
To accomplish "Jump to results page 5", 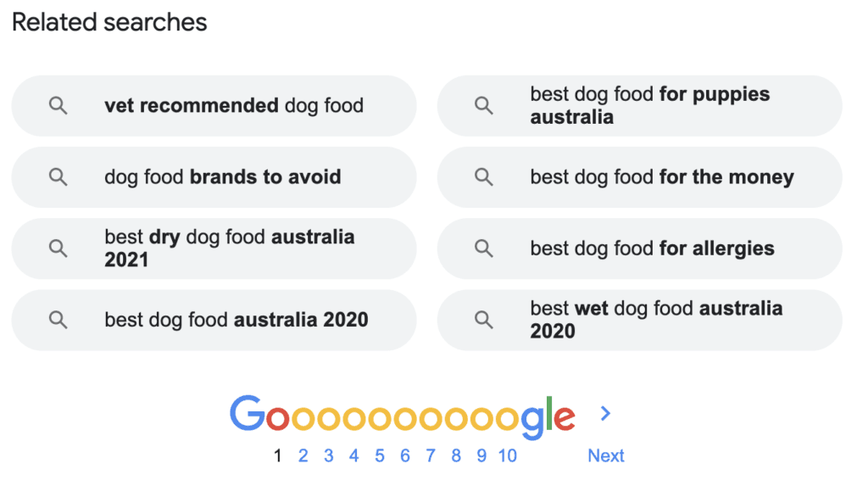I will tap(379, 455).
